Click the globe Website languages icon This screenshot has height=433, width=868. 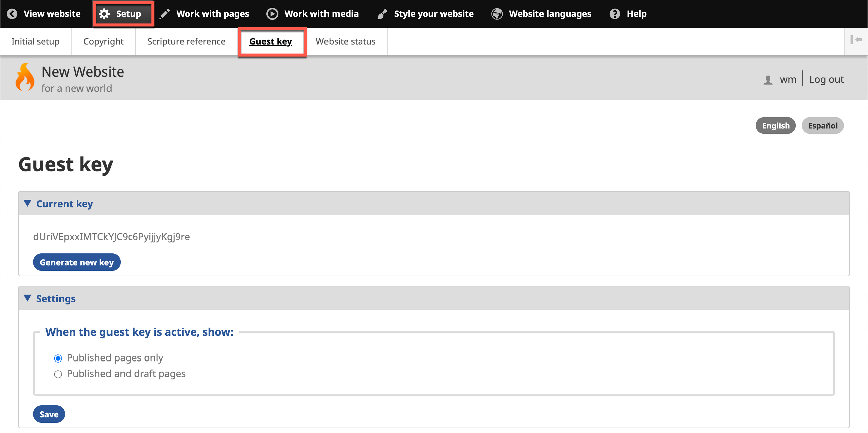coord(497,14)
